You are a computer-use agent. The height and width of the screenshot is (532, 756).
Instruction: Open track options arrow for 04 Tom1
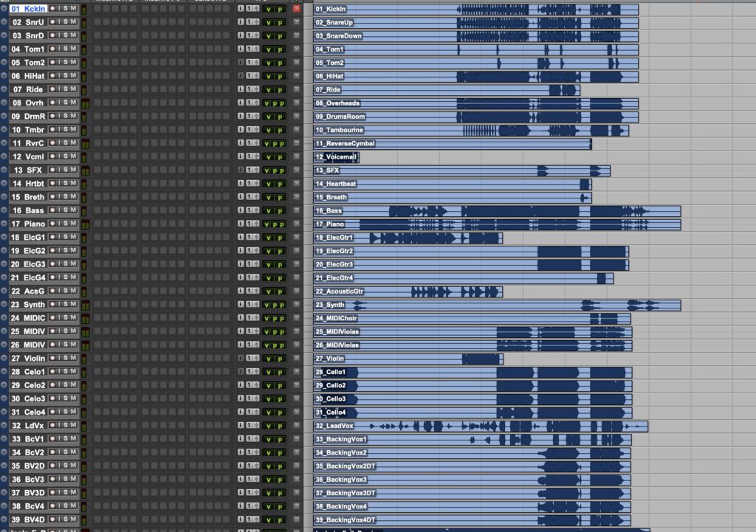tap(4, 49)
